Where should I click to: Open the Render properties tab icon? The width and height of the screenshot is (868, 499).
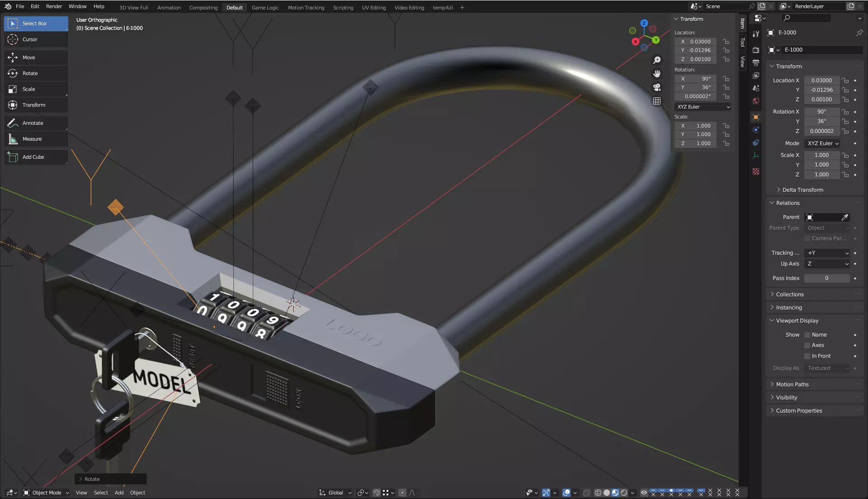[x=756, y=50]
